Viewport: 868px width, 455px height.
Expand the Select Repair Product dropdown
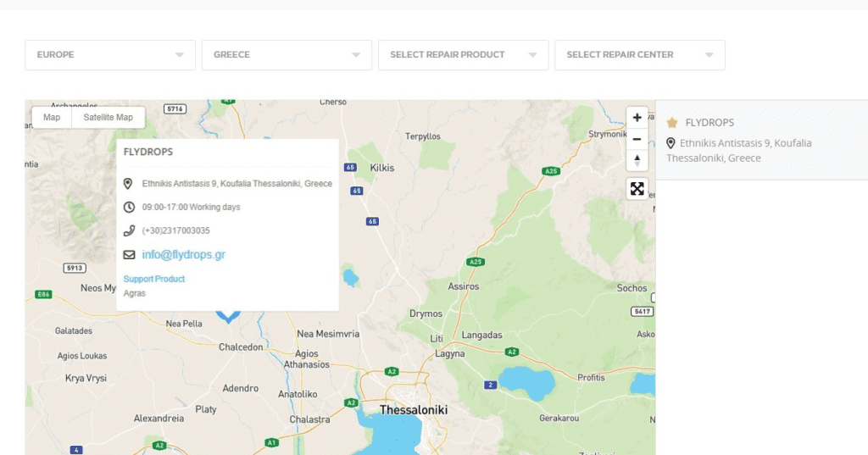tap(464, 55)
